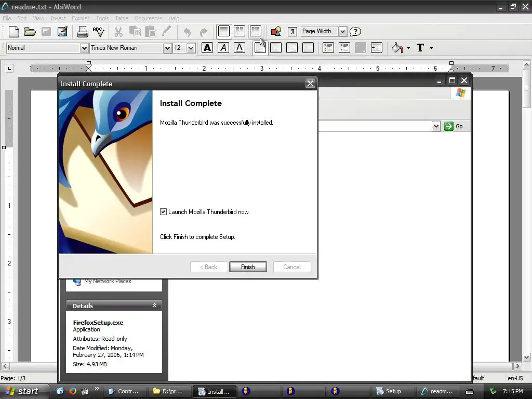Click the Format Painter brush icon

[167, 32]
